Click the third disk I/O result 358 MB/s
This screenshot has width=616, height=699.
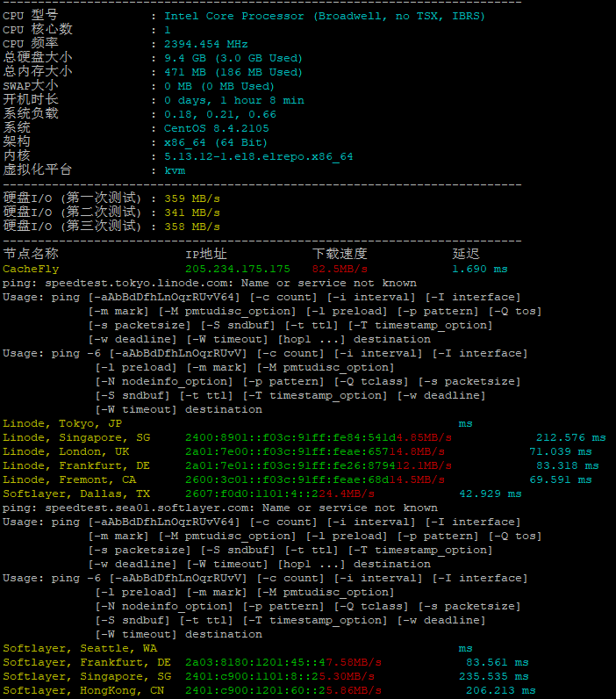pyautogui.click(x=192, y=227)
